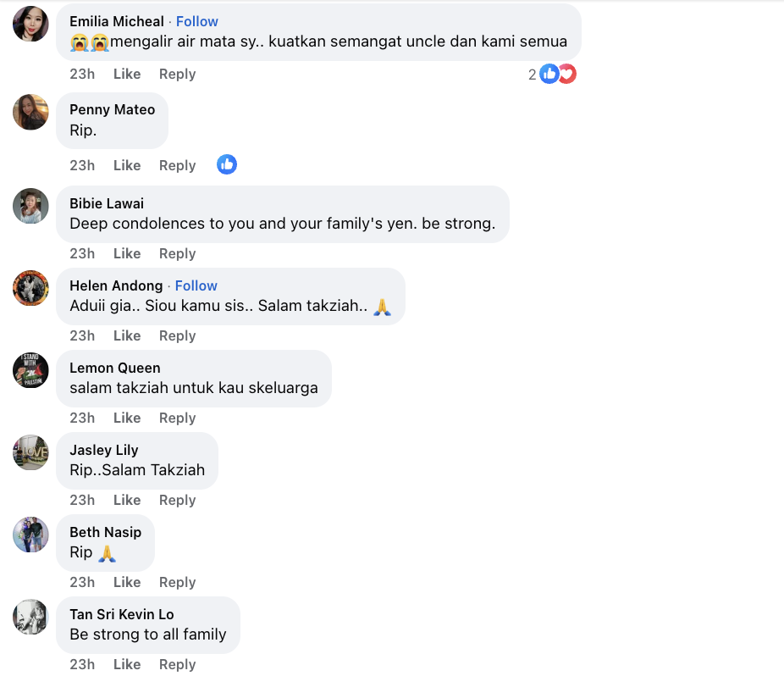The height and width of the screenshot is (676, 784).
Task: Click Bibie Lawai's profile avatar
Action: pos(30,206)
